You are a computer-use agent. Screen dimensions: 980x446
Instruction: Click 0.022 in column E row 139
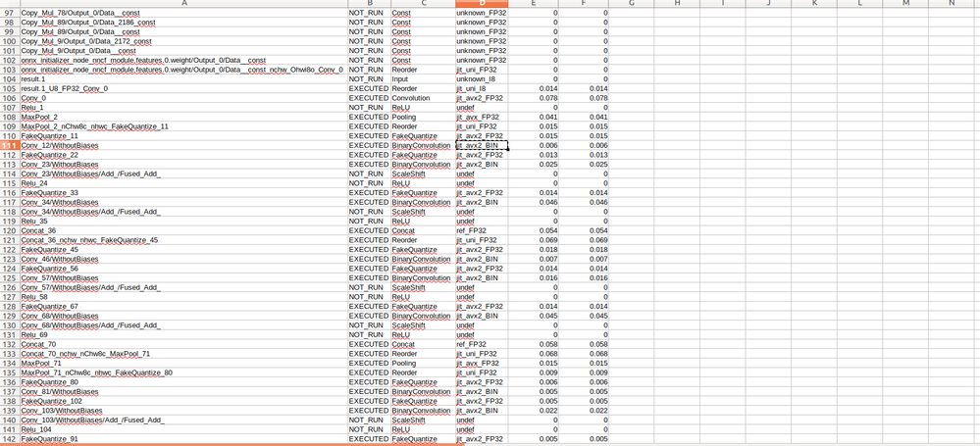coord(533,411)
